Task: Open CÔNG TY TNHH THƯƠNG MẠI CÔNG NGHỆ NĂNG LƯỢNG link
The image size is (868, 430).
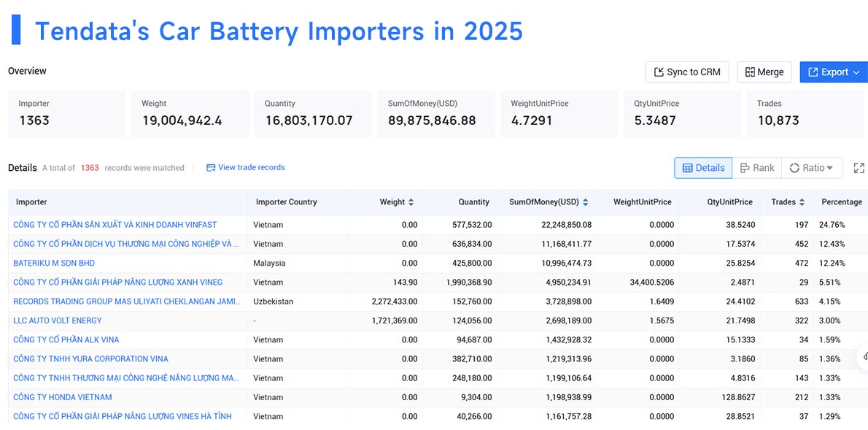Action: pyautogui.click(x=126, y=378)
